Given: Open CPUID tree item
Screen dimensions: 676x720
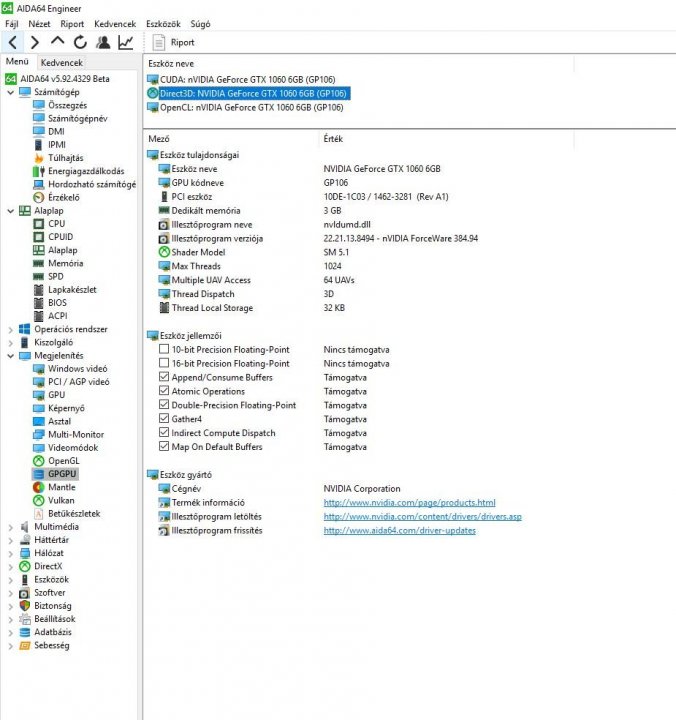Looking at the screenshot, I should click(x=61, y=236).
